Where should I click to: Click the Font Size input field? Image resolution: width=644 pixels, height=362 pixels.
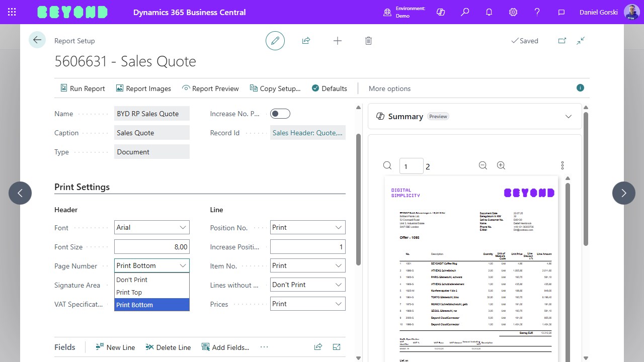[x=151, y=246]
